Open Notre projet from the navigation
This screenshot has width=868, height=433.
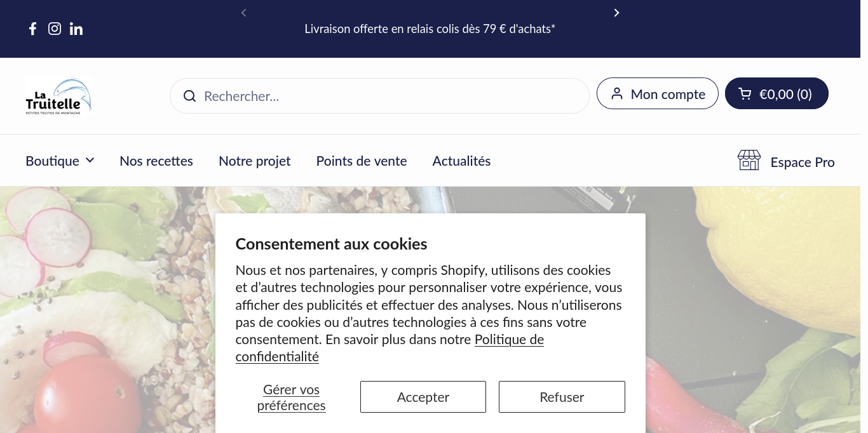click(x=254, y=161)
